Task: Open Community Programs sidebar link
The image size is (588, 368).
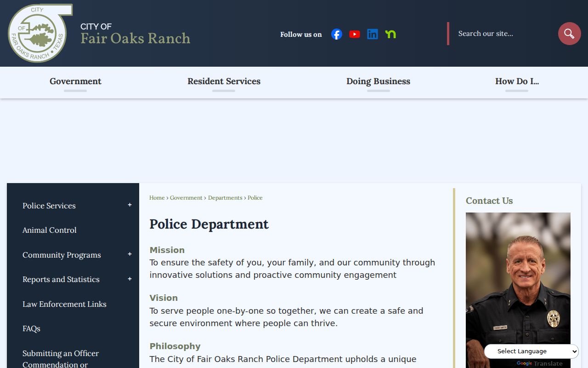Action: [62, 255]
